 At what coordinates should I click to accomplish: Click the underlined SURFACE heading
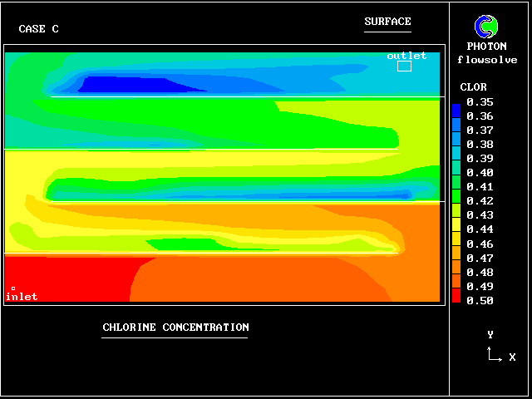tap(387, 22)
